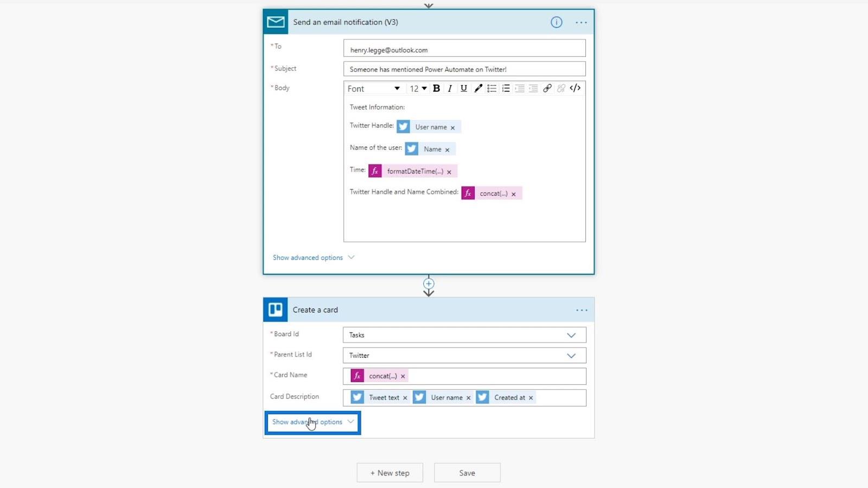
Task: Open the Font family dropdown
Action: pos(374,88)
